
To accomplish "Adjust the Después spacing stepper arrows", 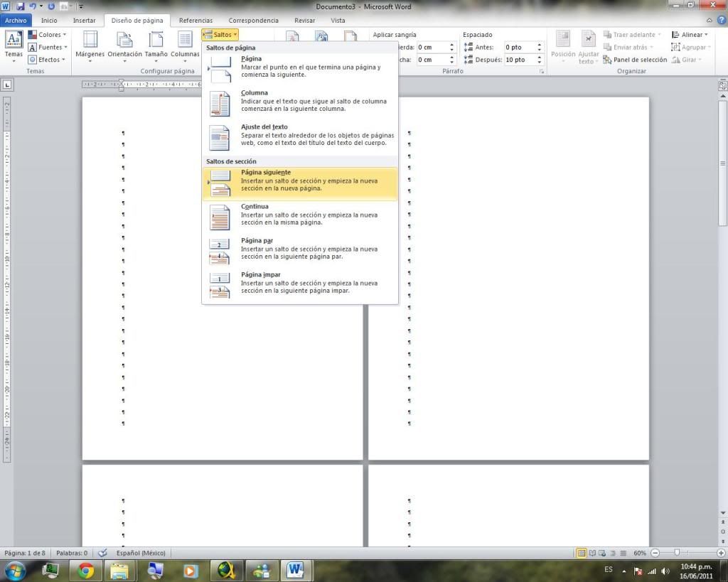I will coord(540,60).
